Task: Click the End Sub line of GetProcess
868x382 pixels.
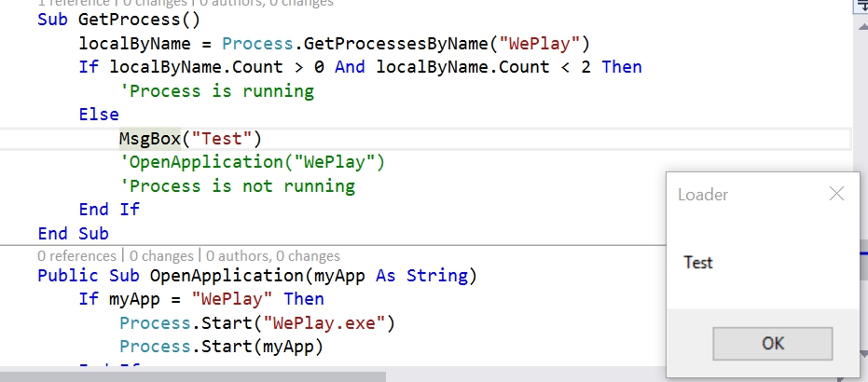Action: point(73,233)
